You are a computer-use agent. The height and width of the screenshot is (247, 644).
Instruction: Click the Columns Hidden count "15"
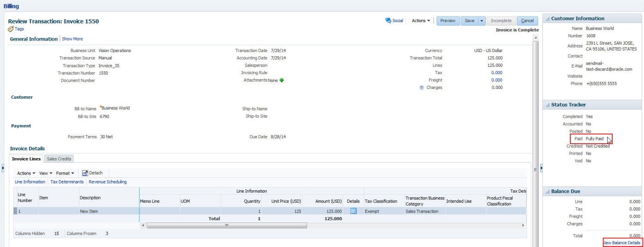click(57, 234)
